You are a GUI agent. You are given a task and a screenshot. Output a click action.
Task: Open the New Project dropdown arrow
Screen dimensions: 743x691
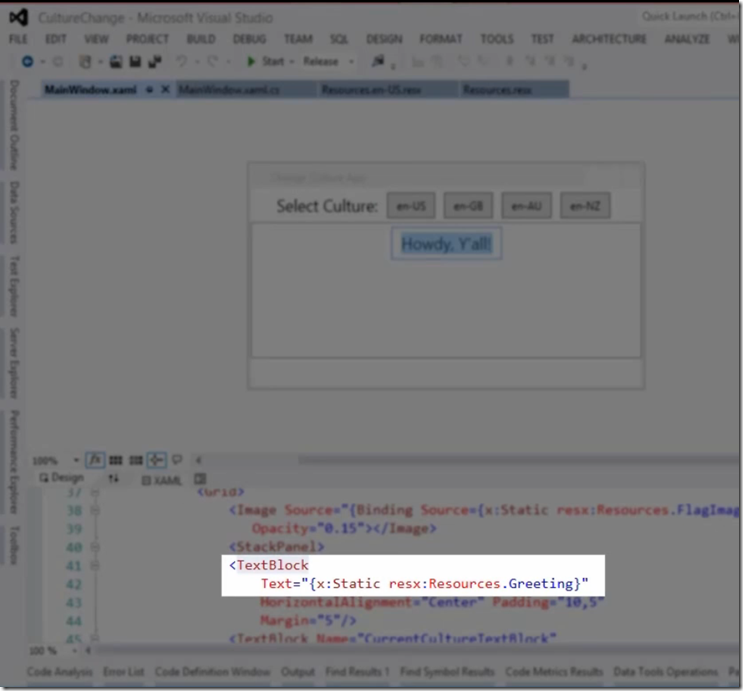tap(100, 62)
